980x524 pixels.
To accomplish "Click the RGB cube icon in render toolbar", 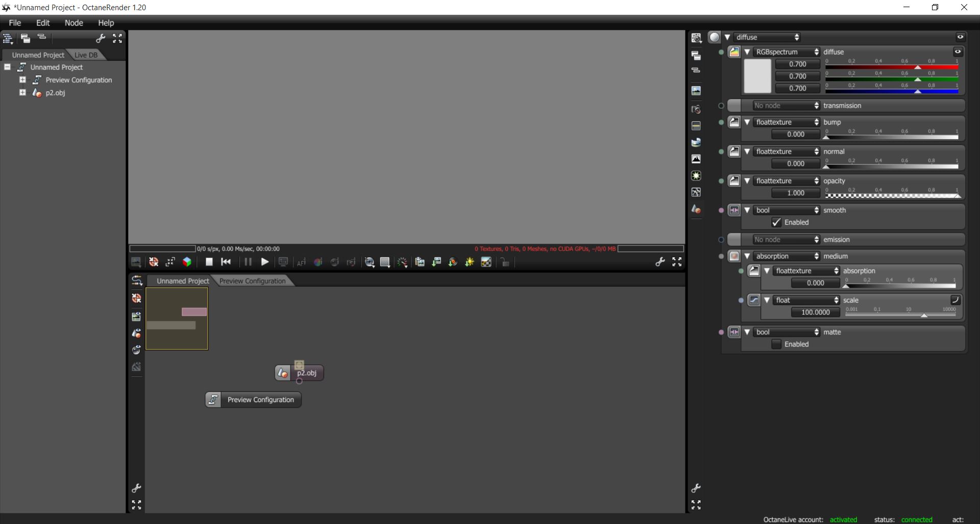I will [187, 262].
